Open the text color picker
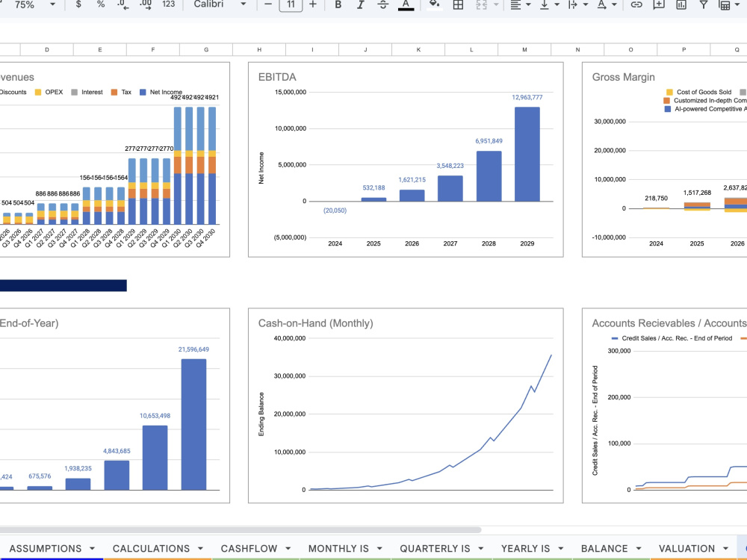The image size is (747, 560). point(406,4)
